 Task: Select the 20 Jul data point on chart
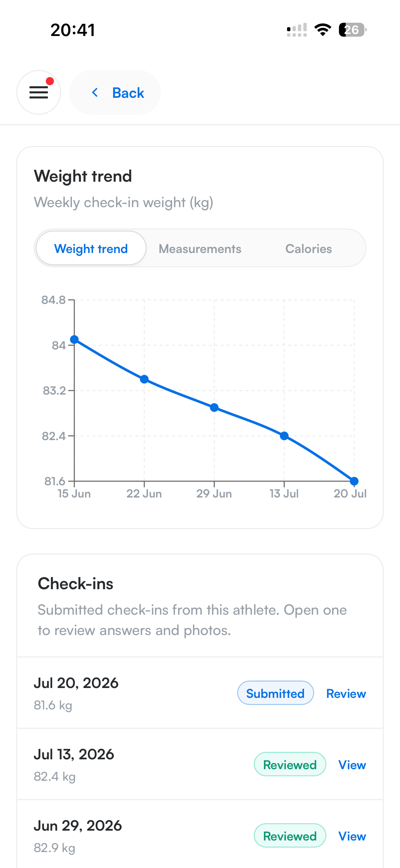[354, 481]
